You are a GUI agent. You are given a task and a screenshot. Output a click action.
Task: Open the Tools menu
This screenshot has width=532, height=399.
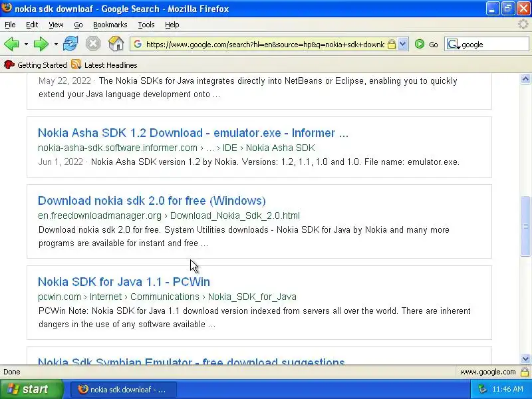146,25
